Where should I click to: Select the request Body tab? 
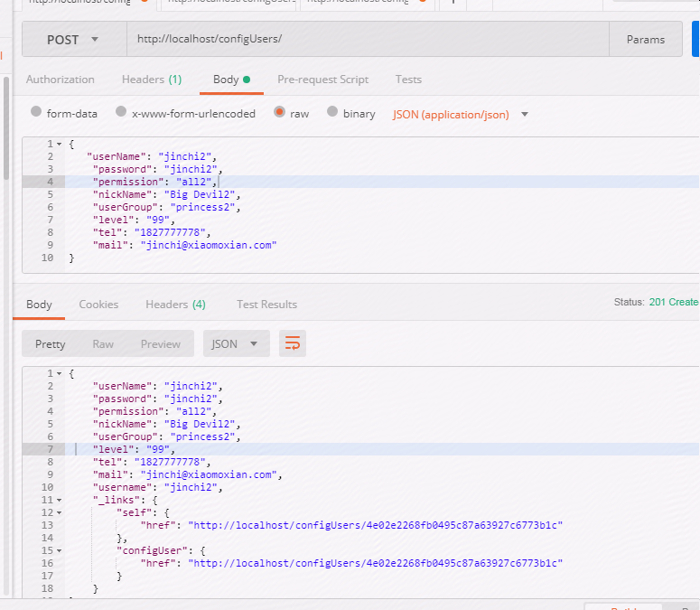click(x=231, y=80)
